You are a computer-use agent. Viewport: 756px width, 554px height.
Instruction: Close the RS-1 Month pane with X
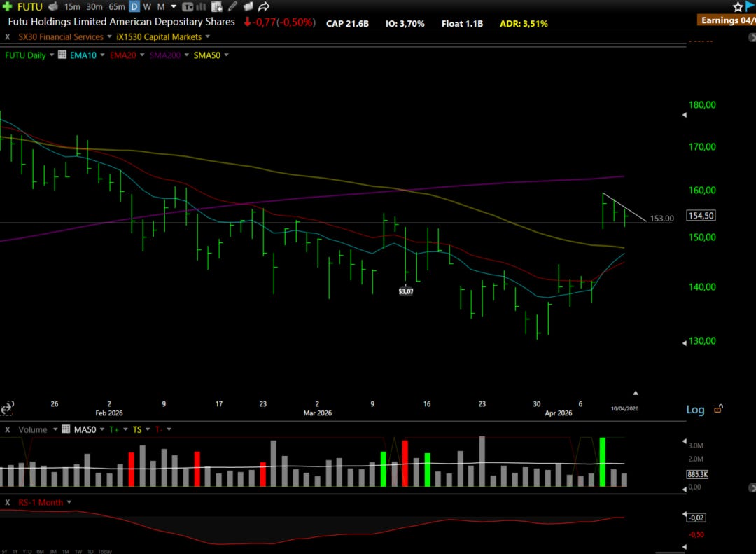7,502
